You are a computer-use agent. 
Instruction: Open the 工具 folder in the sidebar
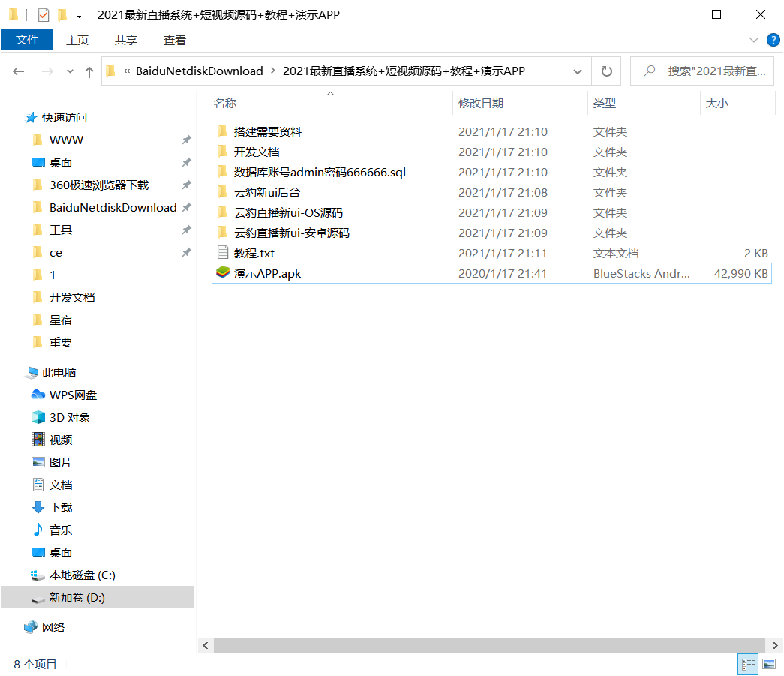pyautogui.click(x=61, y=230)
